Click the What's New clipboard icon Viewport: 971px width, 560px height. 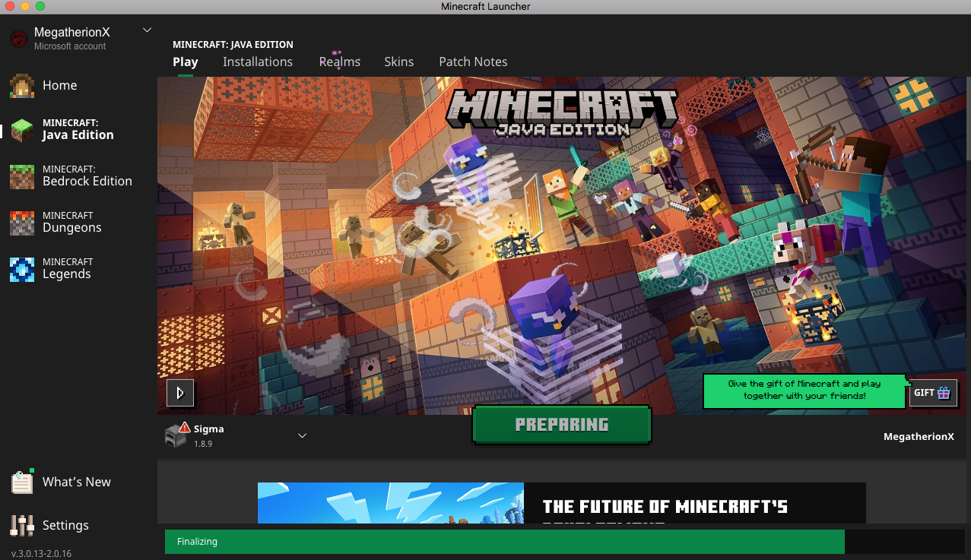pos(22,482)
